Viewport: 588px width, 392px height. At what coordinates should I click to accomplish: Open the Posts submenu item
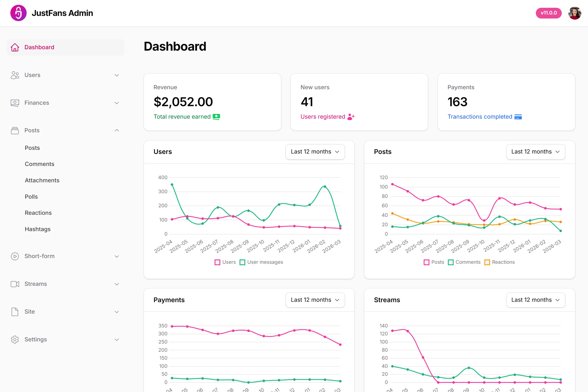pyautogui.click(x=32, y=148)
